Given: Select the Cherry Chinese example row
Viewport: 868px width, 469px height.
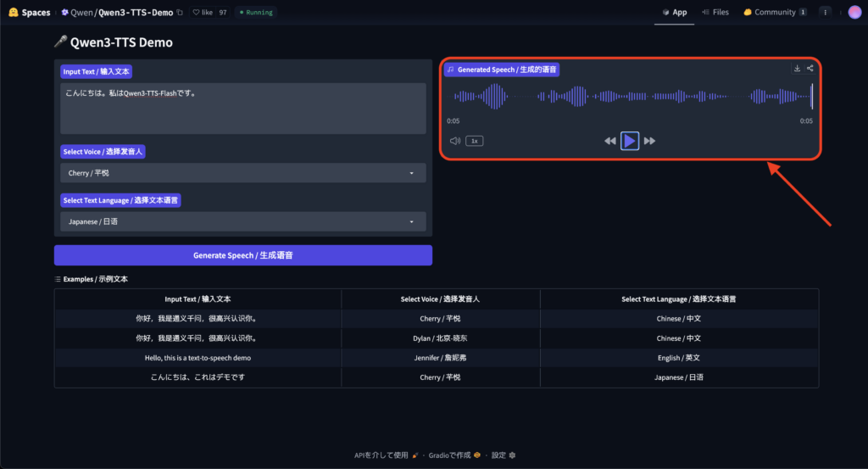Looking at the screenshot, I should [437, 318].
